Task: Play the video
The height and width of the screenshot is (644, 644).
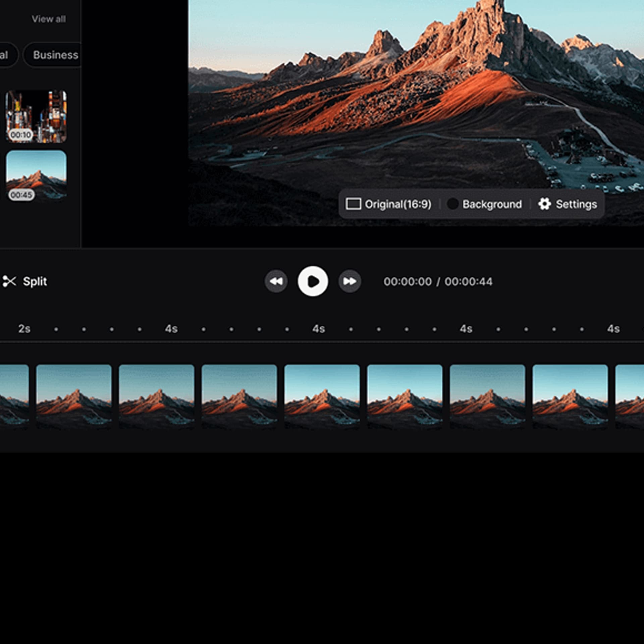Action: 313,281
